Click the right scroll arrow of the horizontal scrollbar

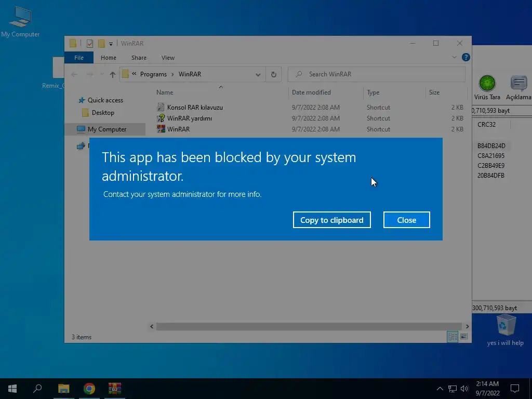(467, 326)
